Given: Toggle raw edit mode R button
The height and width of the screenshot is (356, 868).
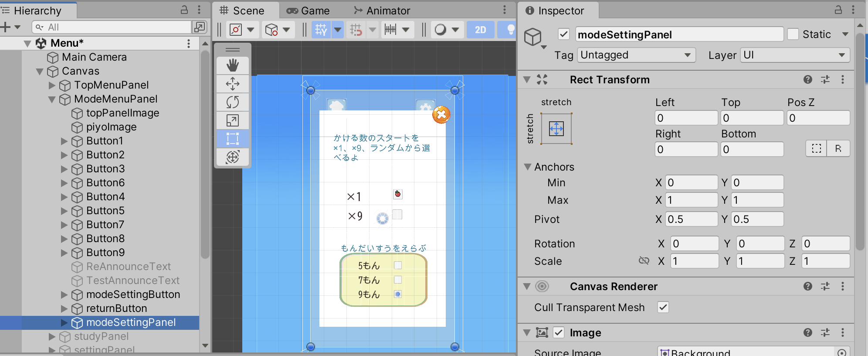Looking at the screenshot, I should pos(838,149).
